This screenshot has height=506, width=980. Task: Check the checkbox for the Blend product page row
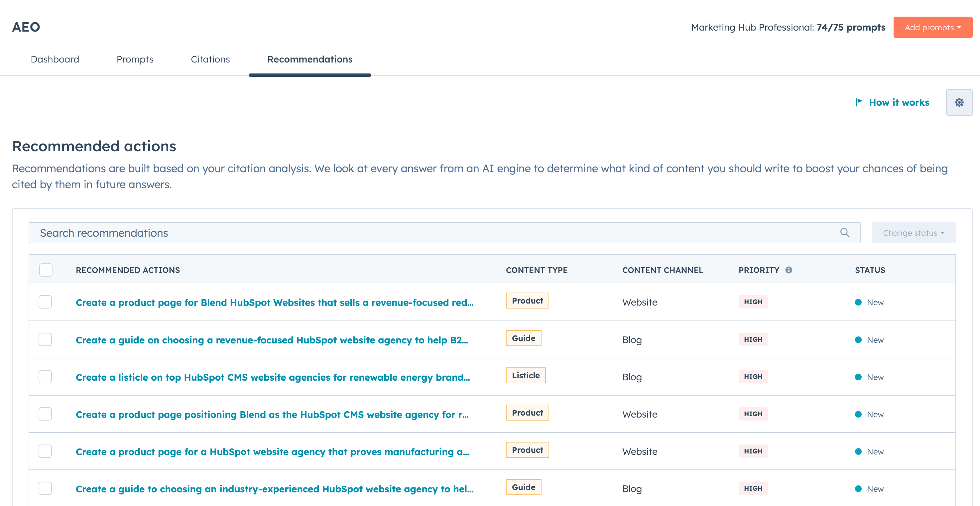coord(45,302)
